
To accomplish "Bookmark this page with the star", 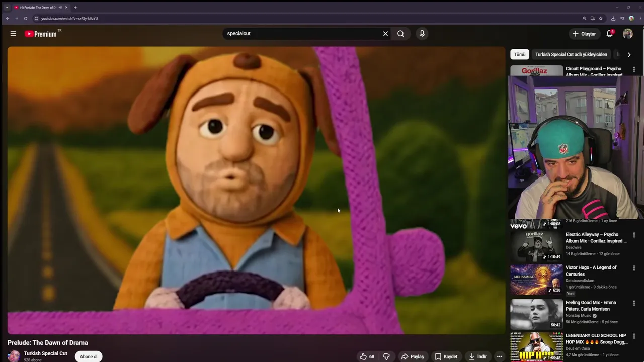I will [x=600, y=18].
